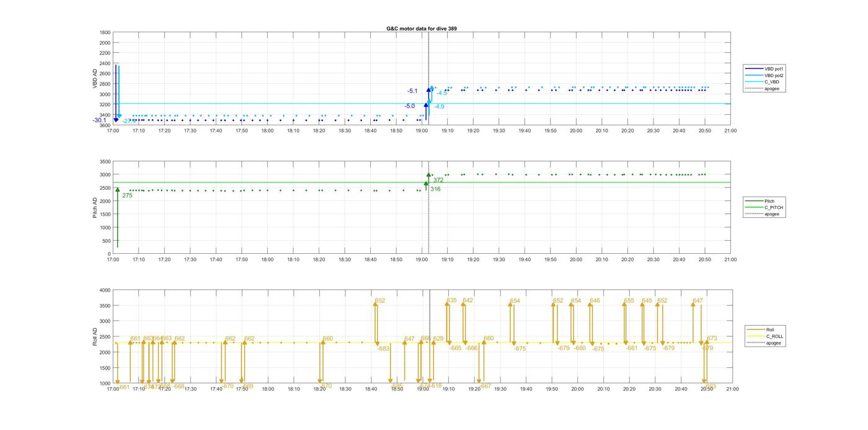Click the 'VBD AD' y-axis label

[95, 79]
